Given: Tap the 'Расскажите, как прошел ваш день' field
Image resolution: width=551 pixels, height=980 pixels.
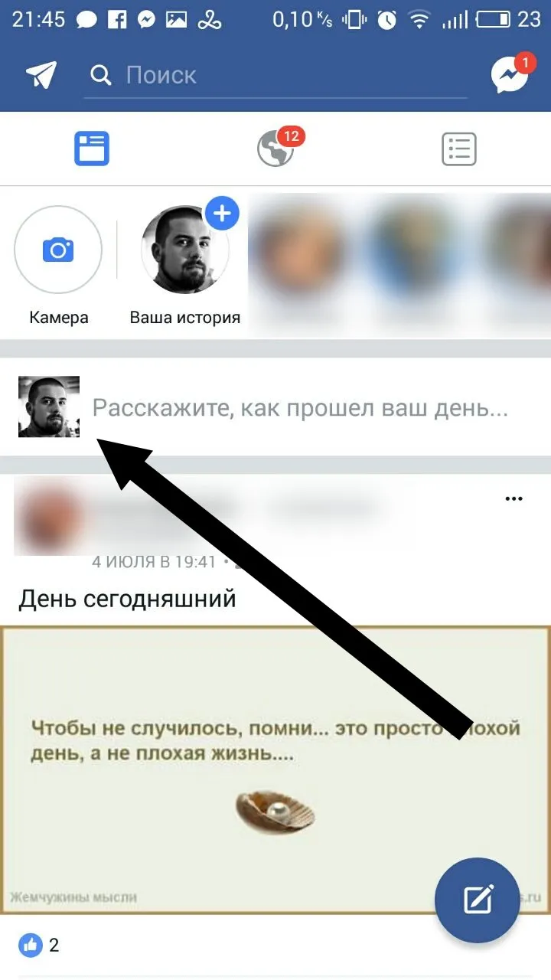Looking at the screenshot, I should point(300,407).
